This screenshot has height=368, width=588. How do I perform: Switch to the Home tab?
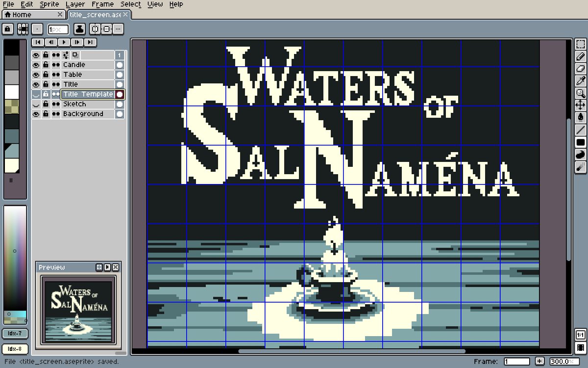(x=33, y=15)
